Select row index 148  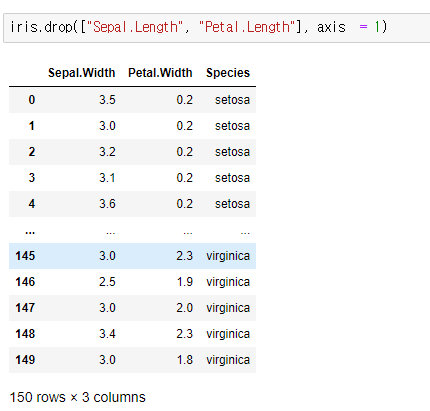(x=25, y=334)
